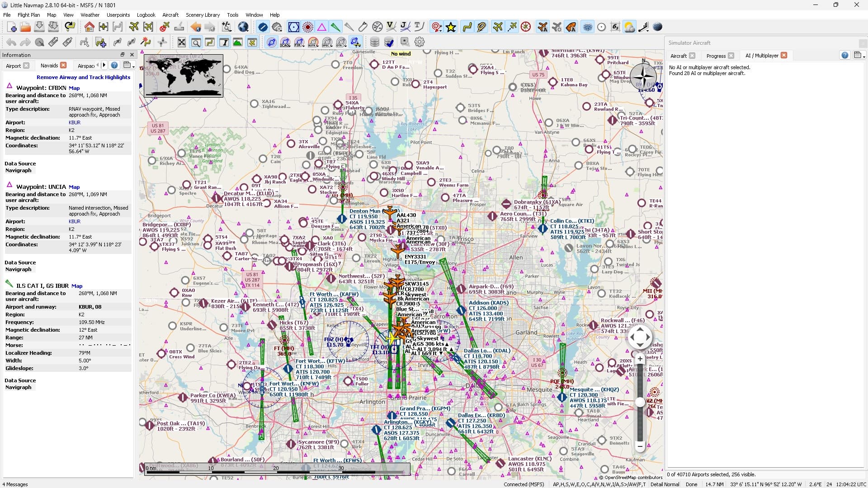Toggle NDB stations display
This screenshot has height=488, width=868.
tap(307, 27)
